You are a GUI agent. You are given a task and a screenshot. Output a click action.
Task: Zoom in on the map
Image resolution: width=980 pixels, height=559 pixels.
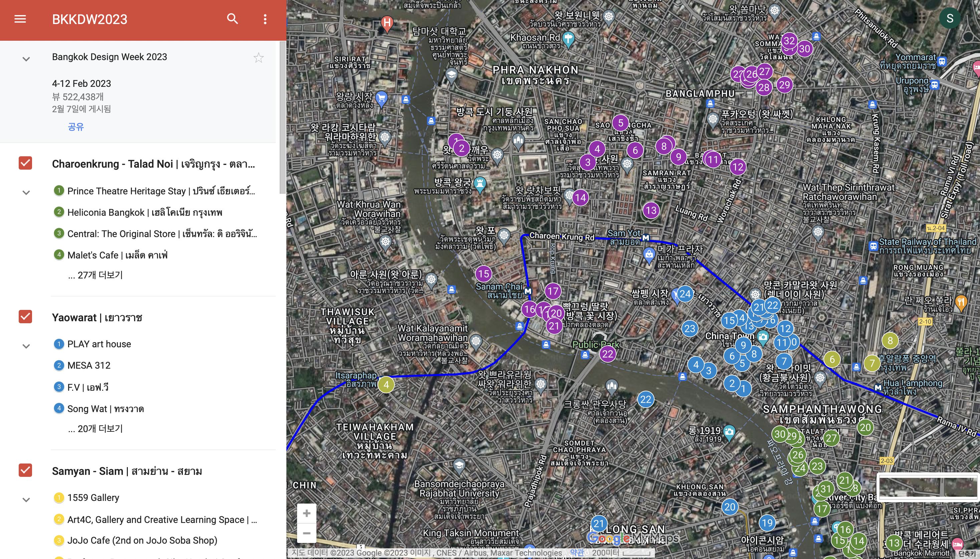[307, 513]
